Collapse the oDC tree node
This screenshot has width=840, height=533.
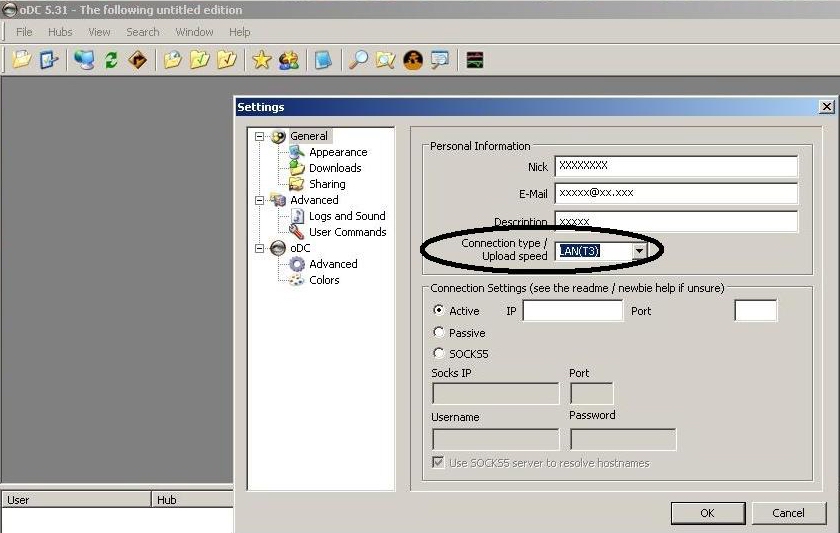pyautogui.click(x=259, y=249)
